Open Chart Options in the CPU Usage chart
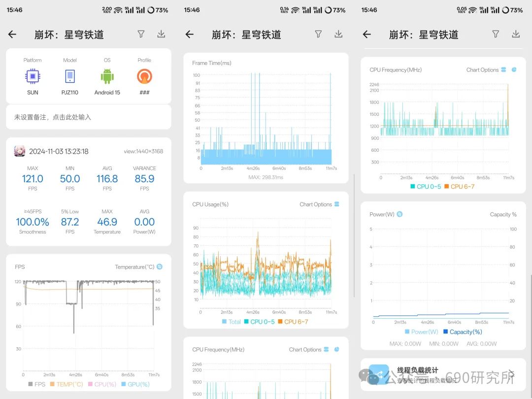Viewport: 532px width, 399px height. coord(319,204)
